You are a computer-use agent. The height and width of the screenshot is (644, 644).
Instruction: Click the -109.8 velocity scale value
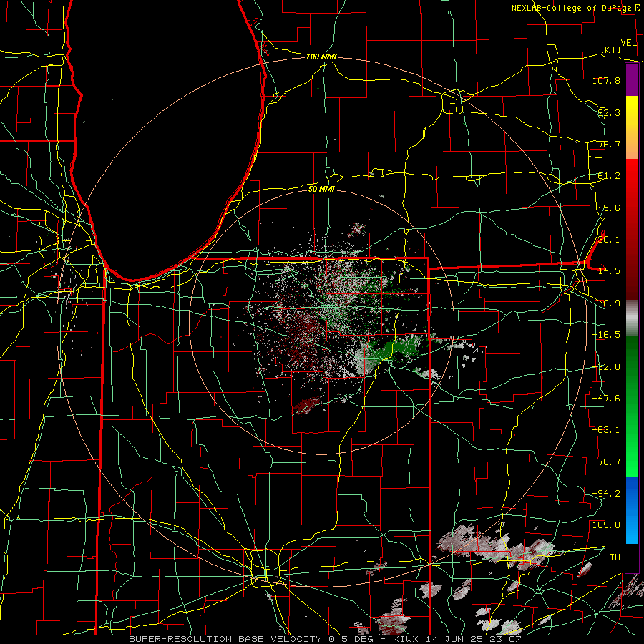coord(604,525)
